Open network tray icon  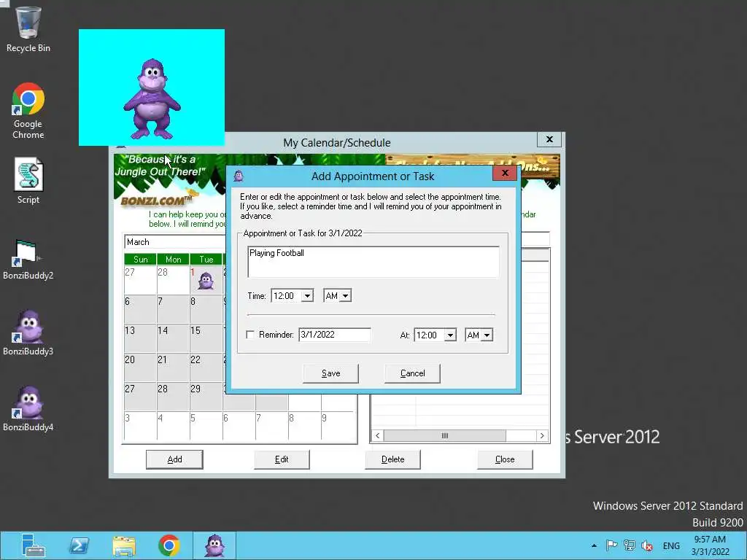tap(630, 545)
